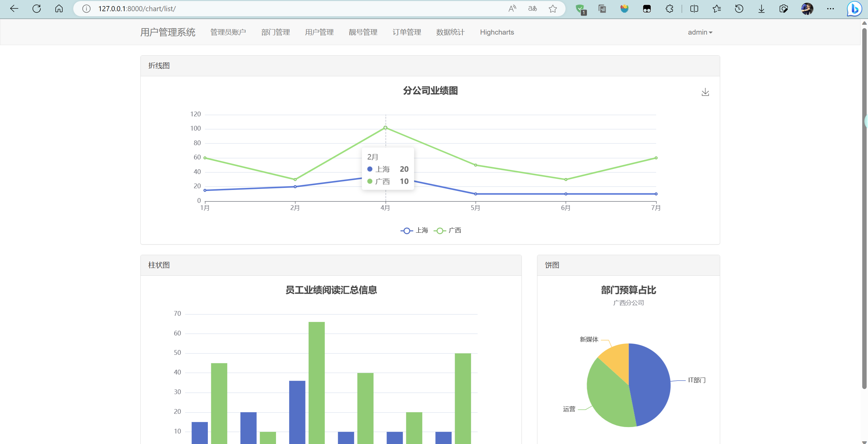Click the save-as-image icon on the line chart

coord(705,92)
